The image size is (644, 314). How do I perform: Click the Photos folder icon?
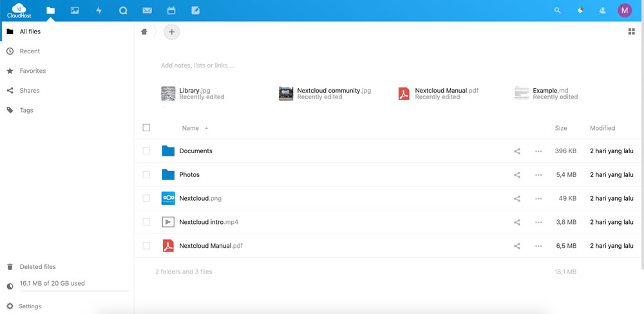click(x=168, y=175)
